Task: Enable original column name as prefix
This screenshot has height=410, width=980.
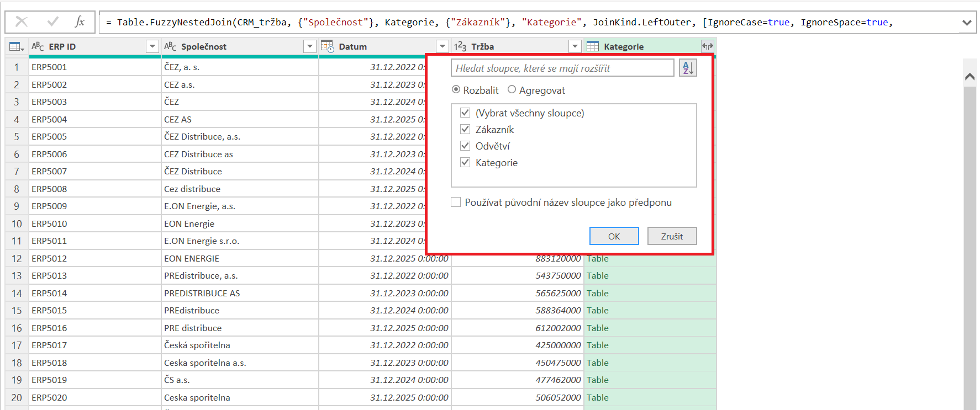Action: (x=456, y=203)
